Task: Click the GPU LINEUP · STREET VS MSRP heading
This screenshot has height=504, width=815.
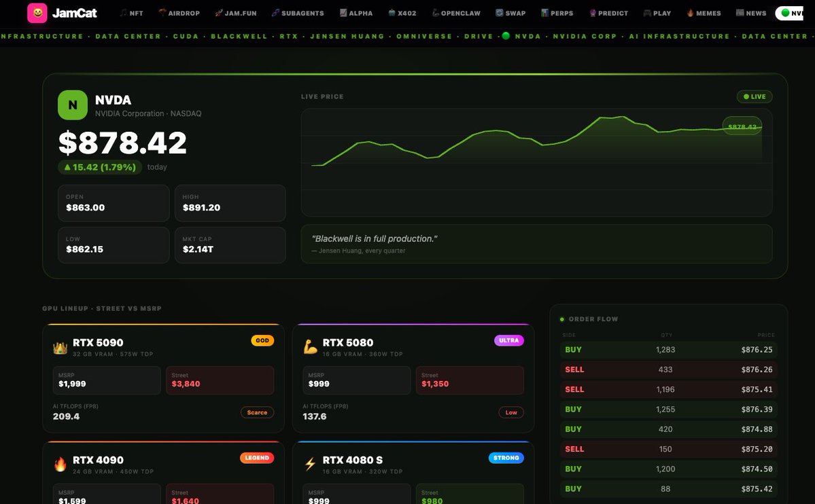Action: click(102, 308)
